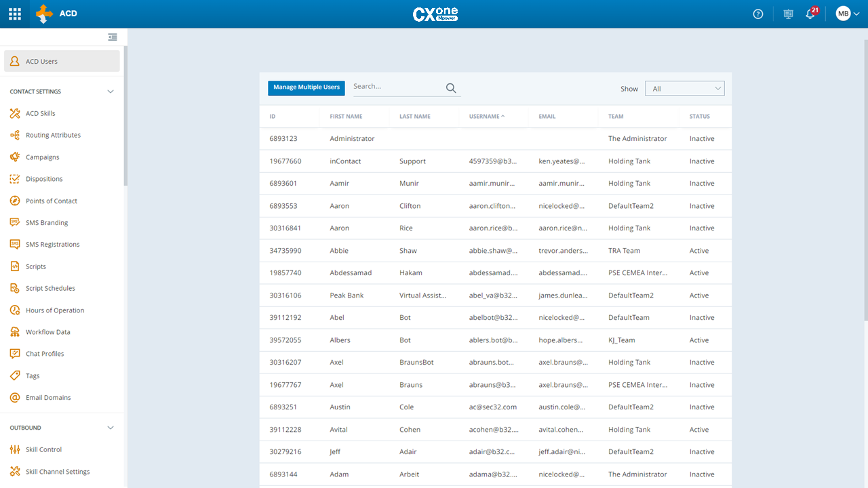
Task: Collapse the sidebar menu icon
Action: click(113, 37)
